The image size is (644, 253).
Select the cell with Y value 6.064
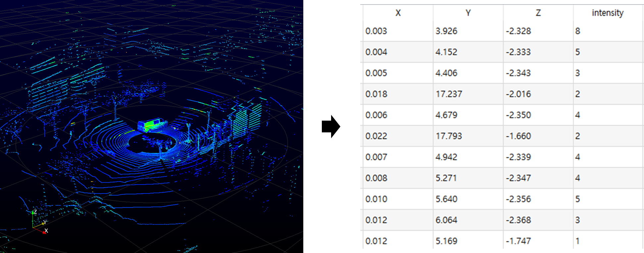pos(446,220)
